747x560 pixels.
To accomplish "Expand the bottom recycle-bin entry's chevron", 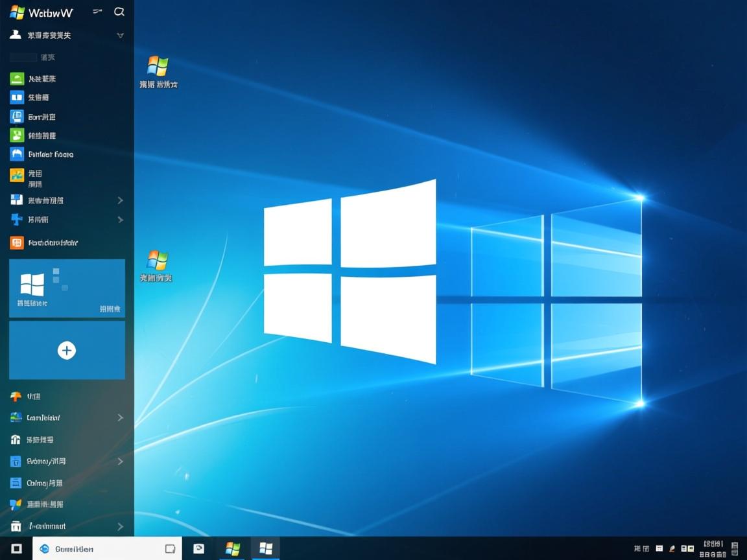I will [120, 526].
